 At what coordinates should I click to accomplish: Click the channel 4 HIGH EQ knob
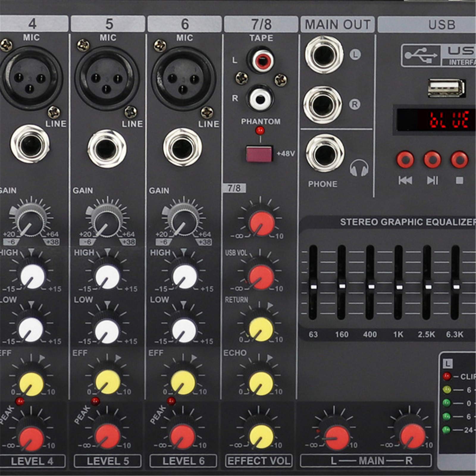pos(32,277)
